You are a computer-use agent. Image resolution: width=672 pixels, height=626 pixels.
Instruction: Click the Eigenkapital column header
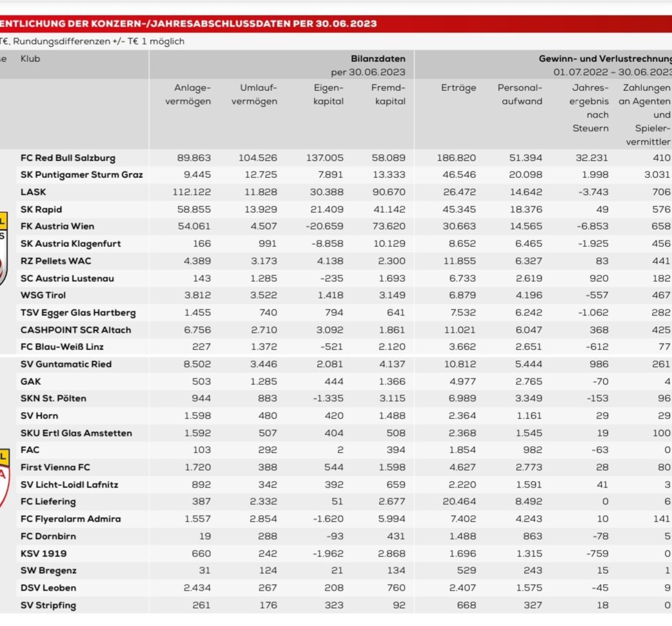pos(328,94)
